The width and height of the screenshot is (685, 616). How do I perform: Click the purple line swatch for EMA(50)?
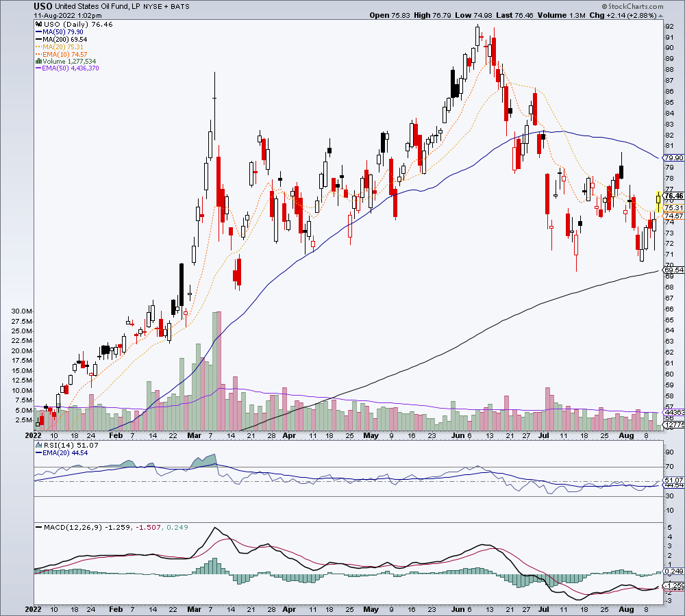coord(39,68)
